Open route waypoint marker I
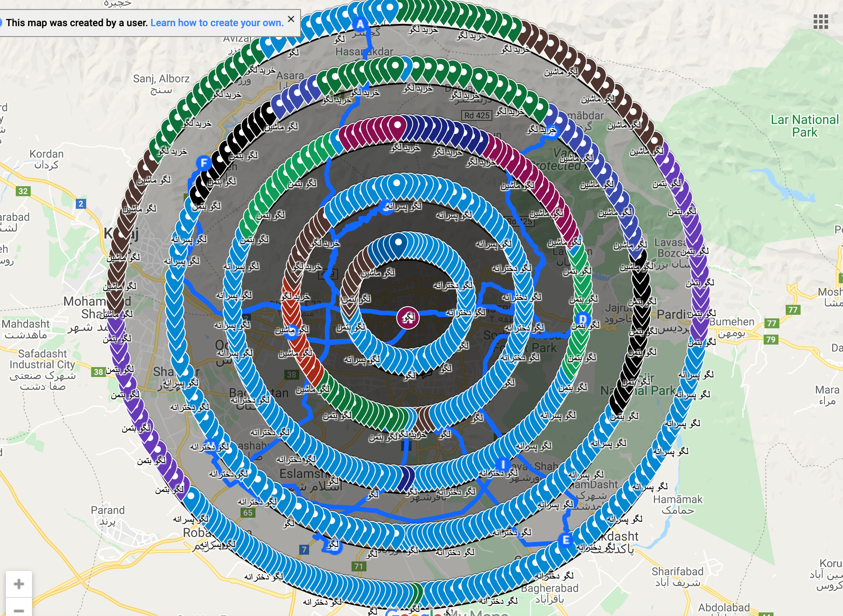 [502, 464]
